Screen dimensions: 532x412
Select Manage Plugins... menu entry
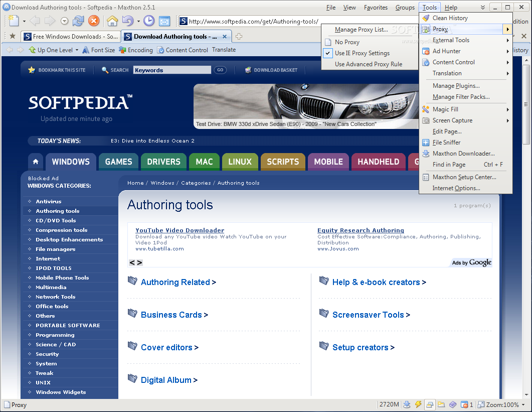click(465, 86)
